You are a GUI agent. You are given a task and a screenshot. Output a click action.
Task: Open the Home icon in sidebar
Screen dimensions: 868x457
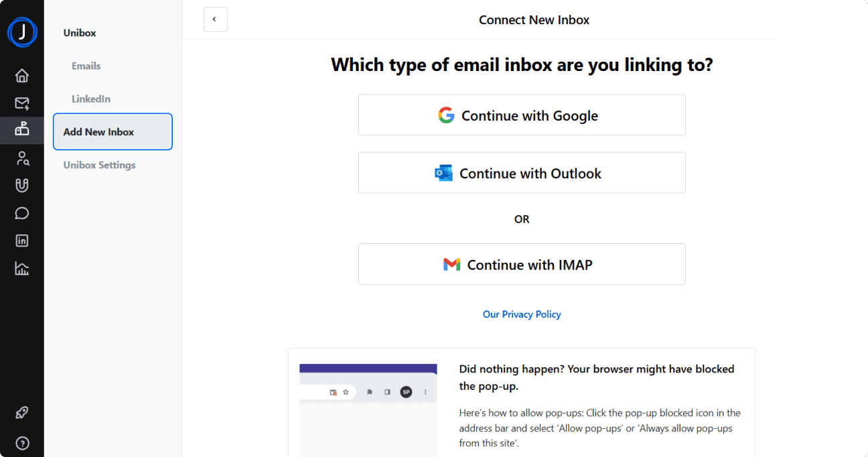pyautogui.click(x=22, y=76)
